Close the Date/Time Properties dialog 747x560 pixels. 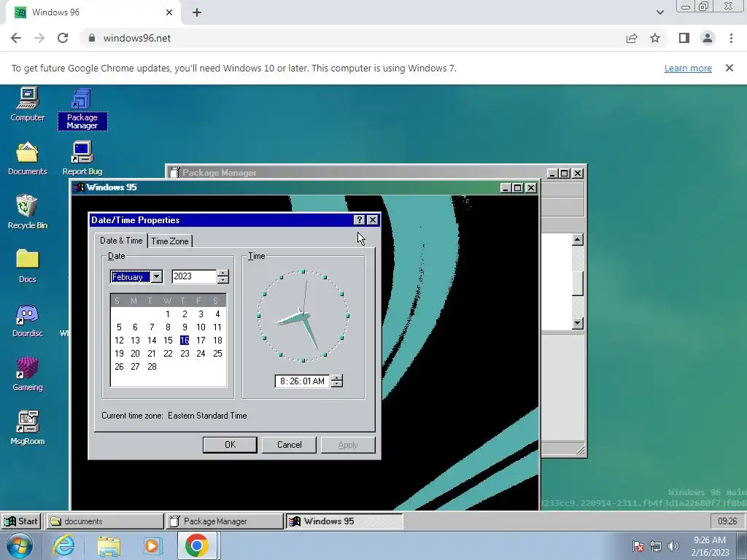pyautogui.click(x=373, y=219)
